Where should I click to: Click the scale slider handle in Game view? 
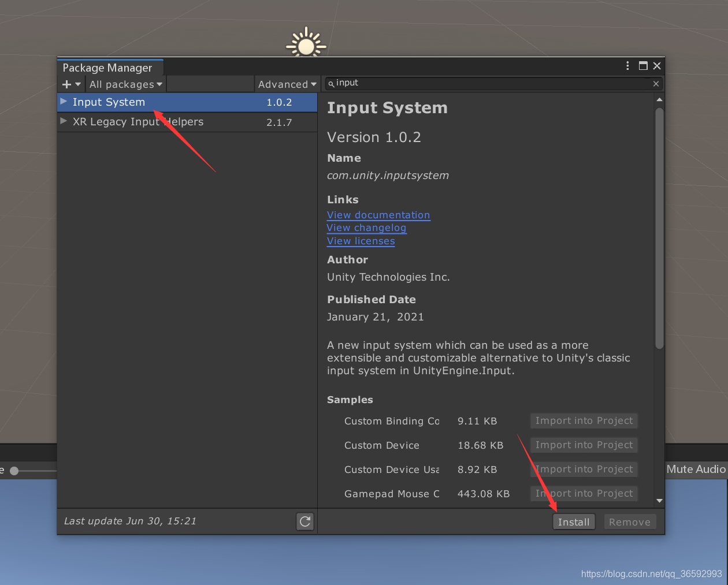[14, 471]
